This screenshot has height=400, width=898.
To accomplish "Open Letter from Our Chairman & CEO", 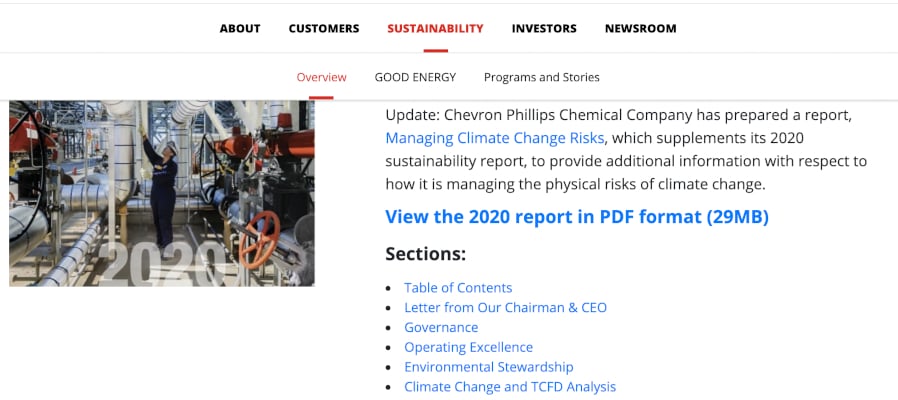I will pos(505,308).
